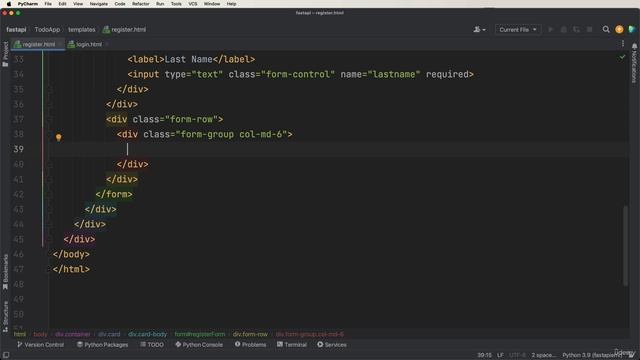Open the Services tool window

[x=332, y=344]
